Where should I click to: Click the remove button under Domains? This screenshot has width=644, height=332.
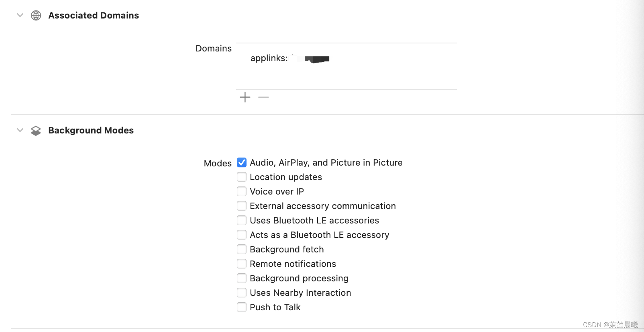pos(263,97)
